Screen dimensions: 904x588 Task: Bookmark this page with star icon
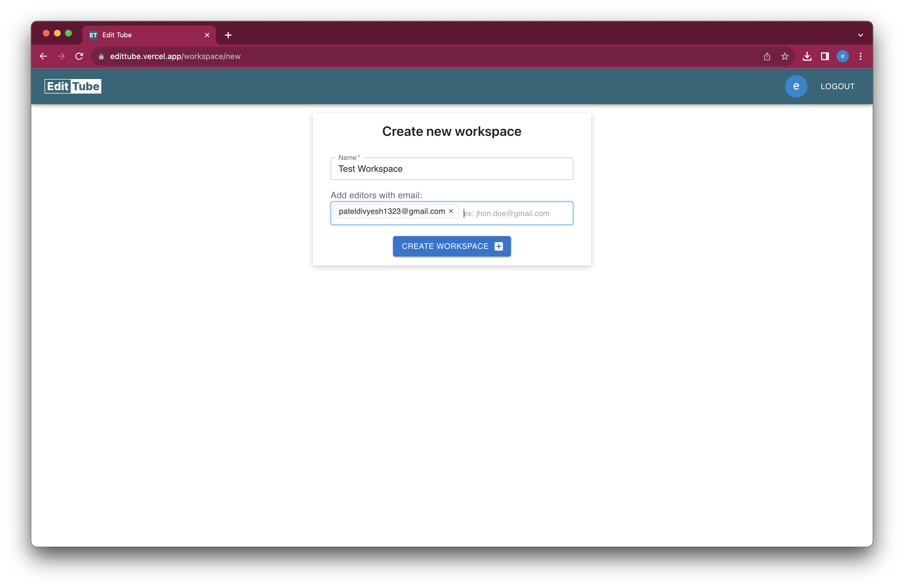point(785,56)
